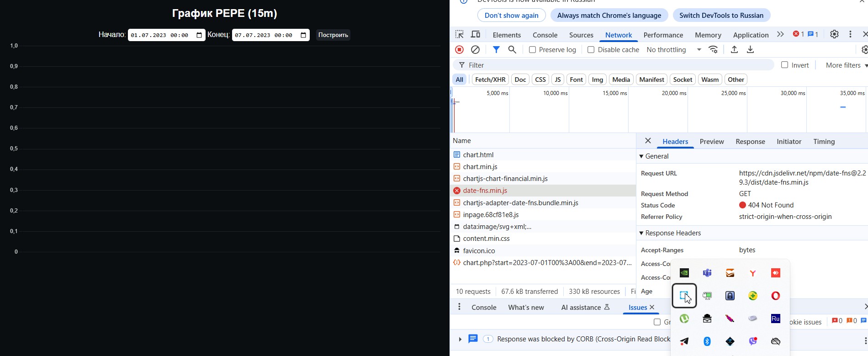The width and height of the screenshot is (868, 356).
Task: Open the end date calendar picker
Action: [303, 35]
